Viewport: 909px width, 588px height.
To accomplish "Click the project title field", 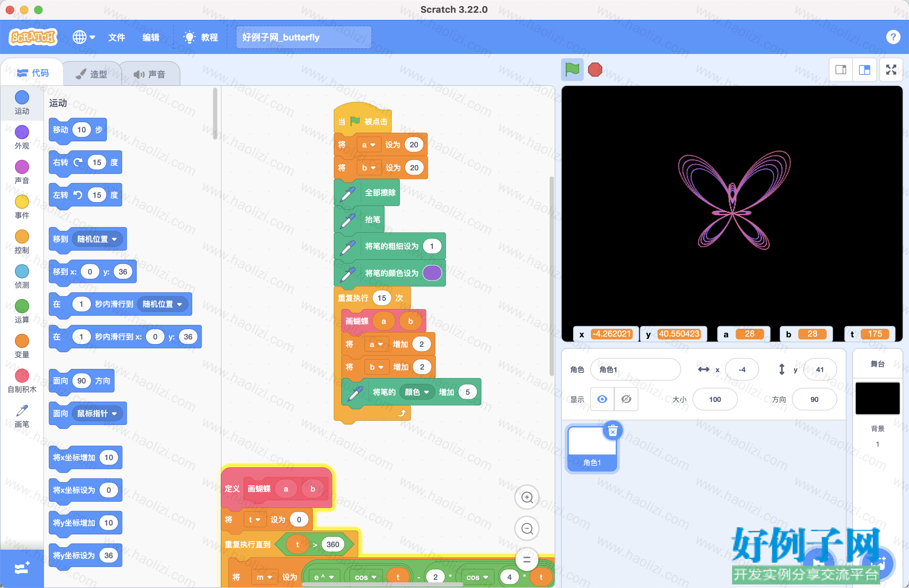I will pyautogui.click(x=304, y=37).
